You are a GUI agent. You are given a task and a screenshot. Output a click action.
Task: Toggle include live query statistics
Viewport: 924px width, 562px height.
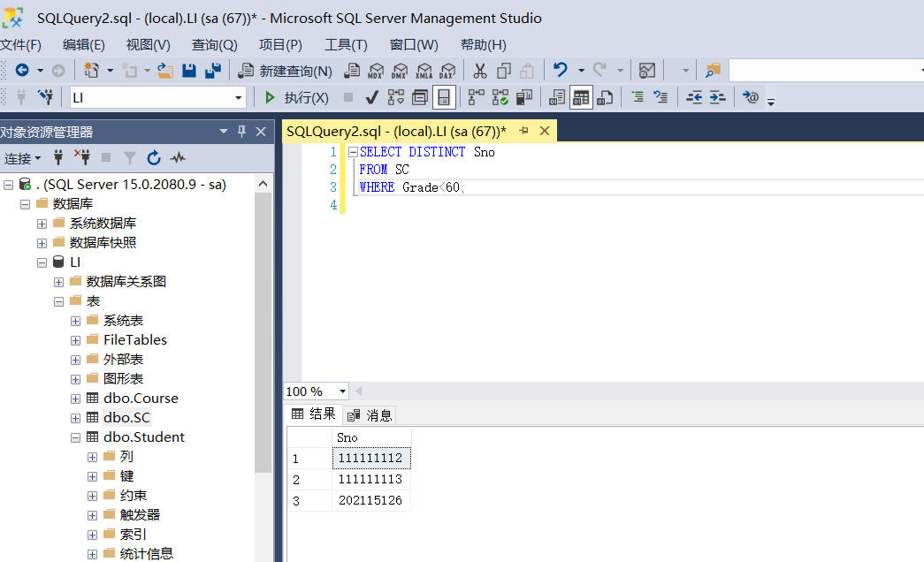[500, 97]
